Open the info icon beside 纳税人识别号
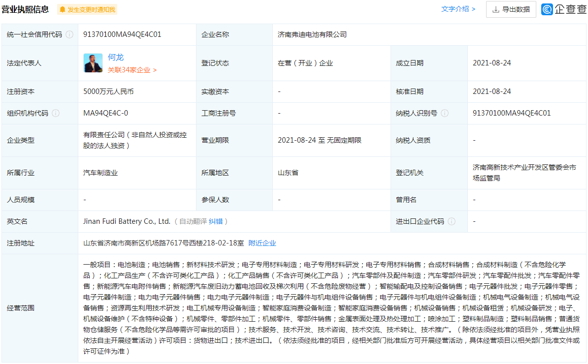 pyautogui.click(x=444, y=113)
